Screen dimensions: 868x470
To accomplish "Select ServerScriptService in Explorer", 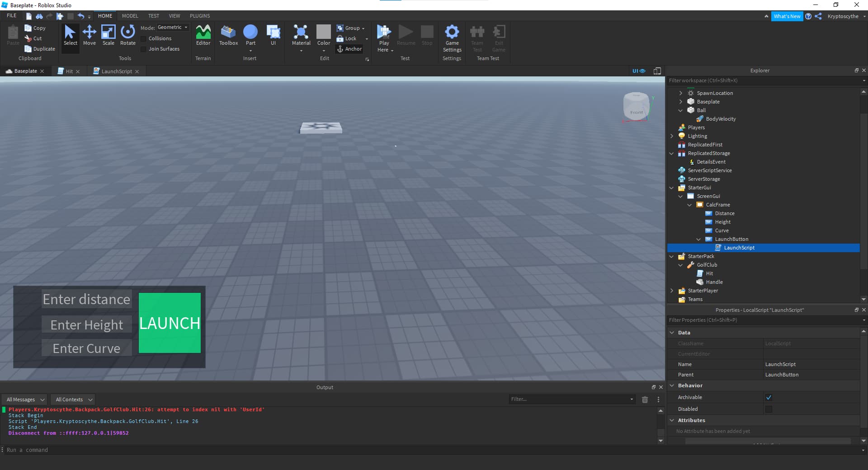I will coord(709,170).
